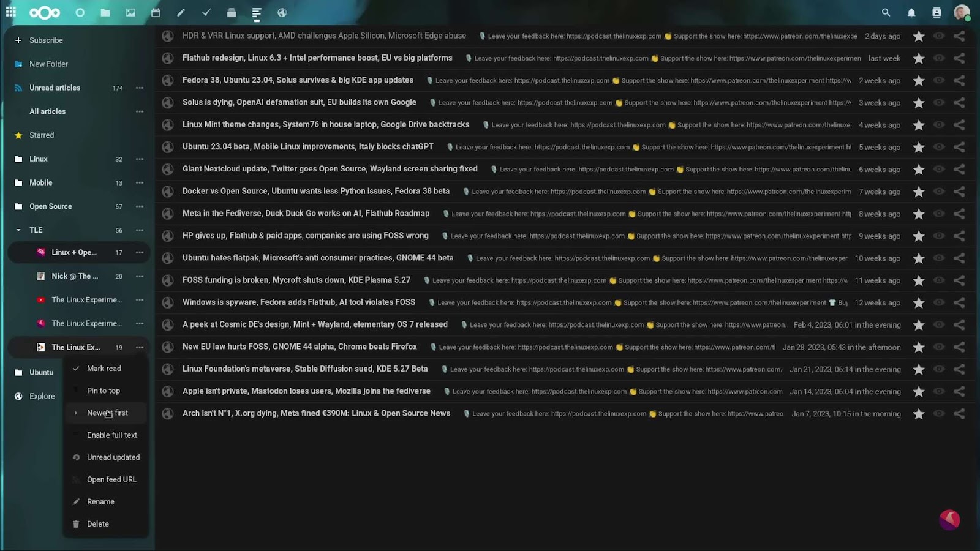Share the Solus is dying article
Image resolution: width=980 pixels, height=551 pixels.
point(959,103)
